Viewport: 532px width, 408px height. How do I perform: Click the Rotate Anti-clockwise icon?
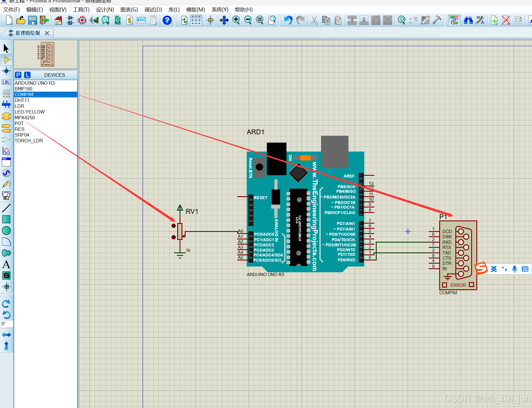(6, 315)
